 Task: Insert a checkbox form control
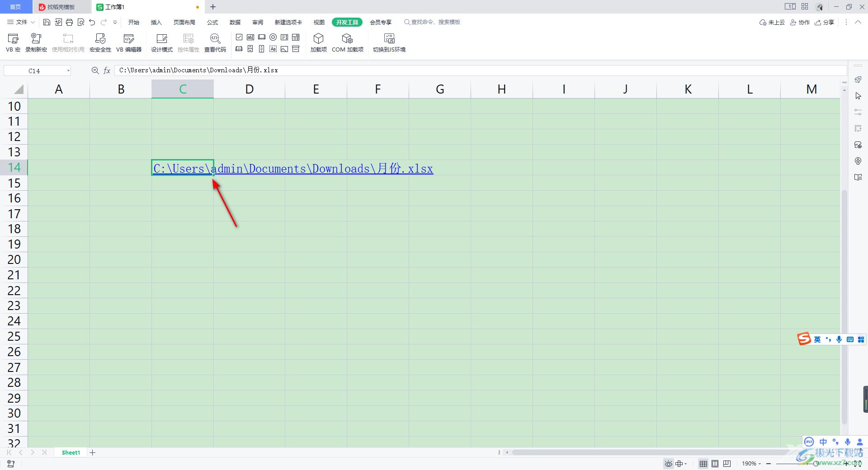click(239, 37)
